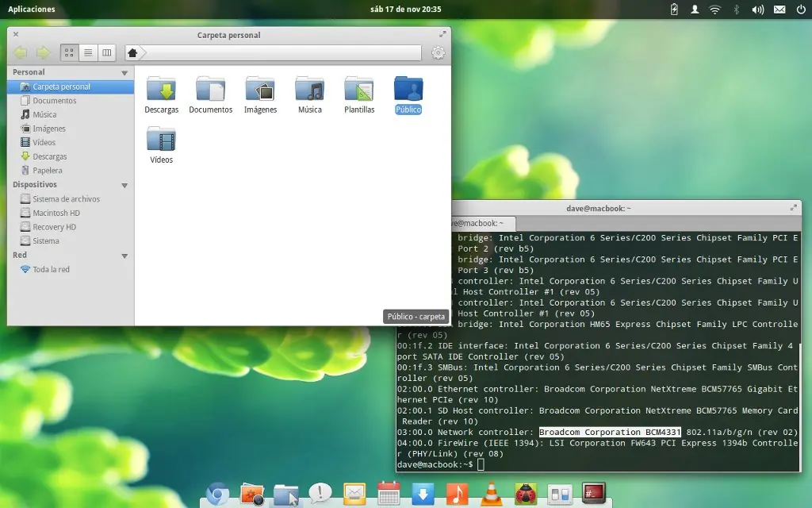
Task: Click the back navigation button in Carpeta personal
Action: [20, 52]
